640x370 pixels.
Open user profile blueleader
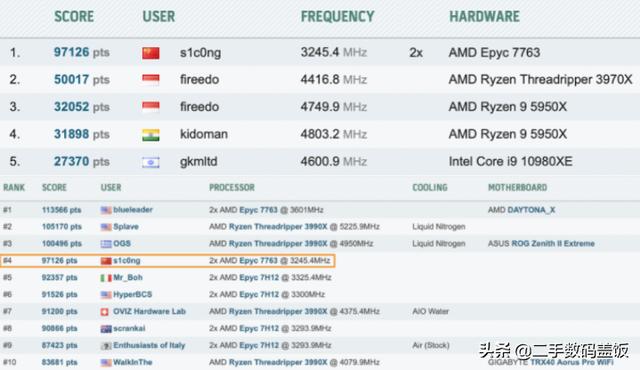coord(133,210)
